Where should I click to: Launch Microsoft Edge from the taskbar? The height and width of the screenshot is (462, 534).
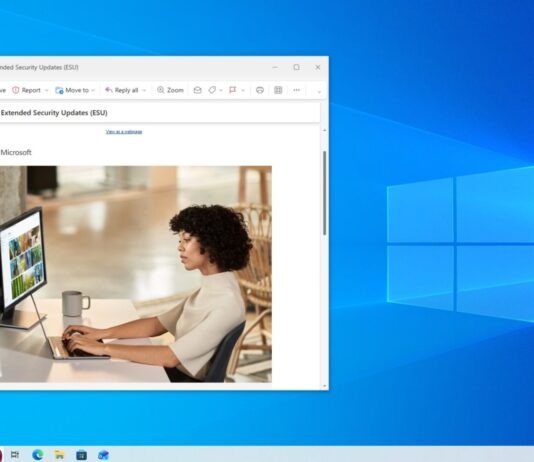pos(37,455)
